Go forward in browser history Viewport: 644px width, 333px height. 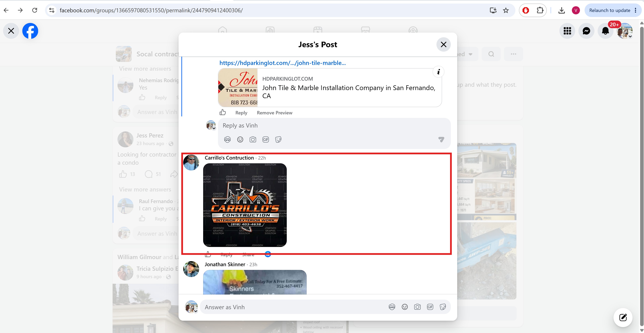[21, 10]
